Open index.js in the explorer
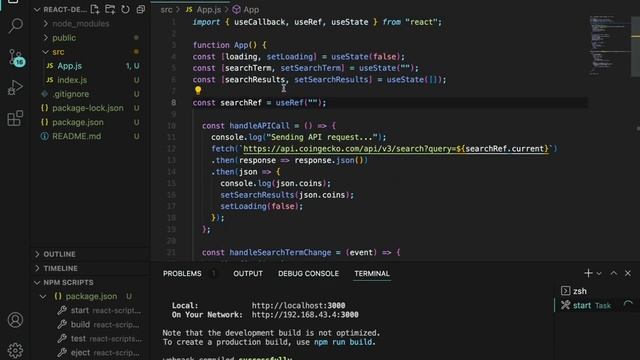Image resolution: width=640 pixels, height=360 pixels. point(72,80)
